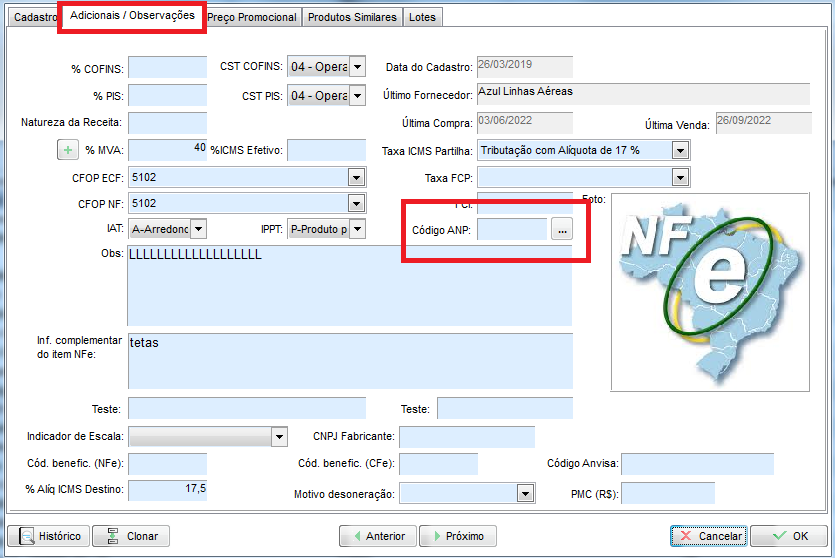
Task: Click the Clonar button
Action: (131, 536)
